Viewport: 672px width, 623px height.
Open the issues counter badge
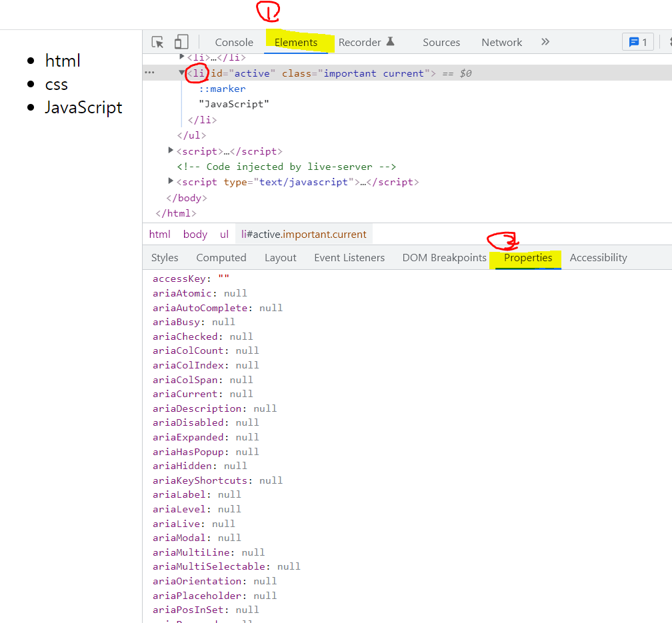point(638,42)
